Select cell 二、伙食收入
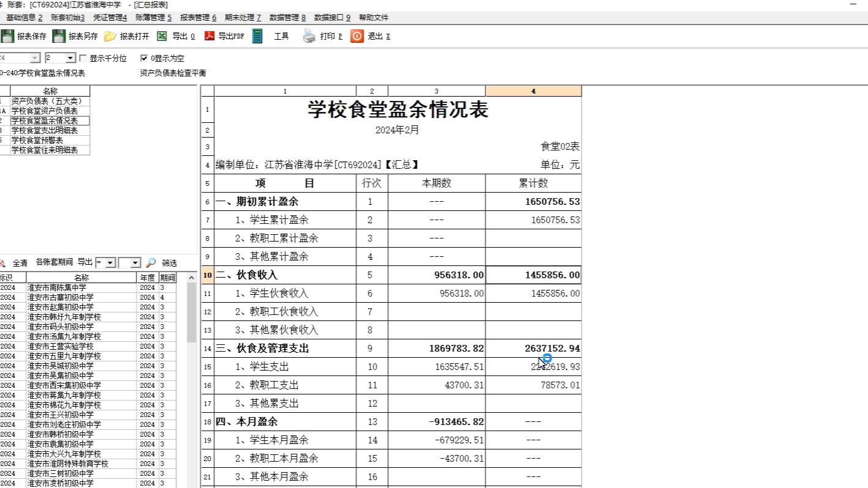Screen dimensions: 868x488 pyautogui.click(x=285, y=275)
